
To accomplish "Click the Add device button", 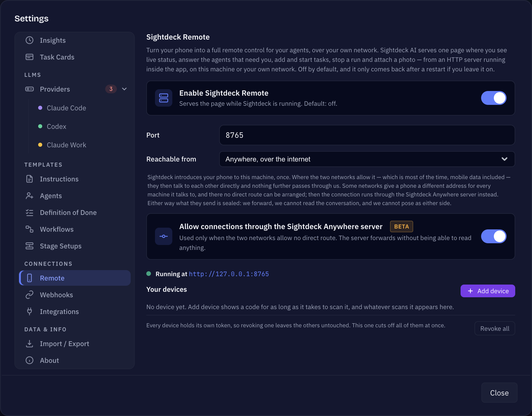I will (x=488, y=291).
